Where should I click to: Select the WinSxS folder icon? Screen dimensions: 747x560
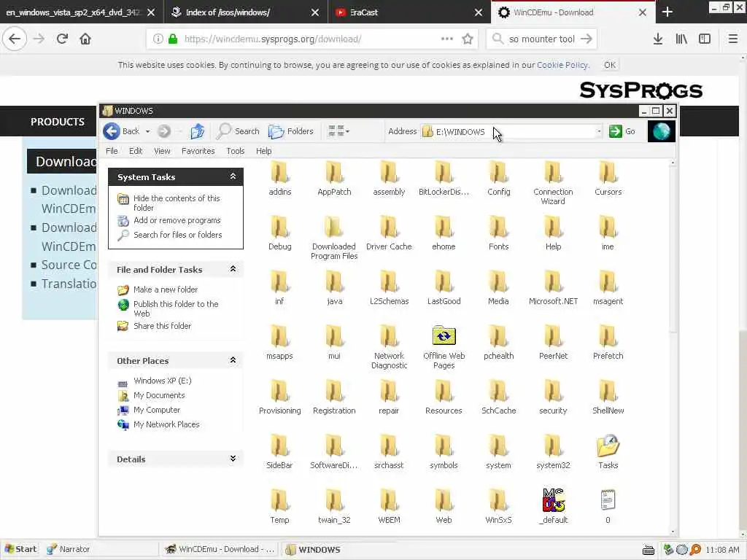(498, 502)
